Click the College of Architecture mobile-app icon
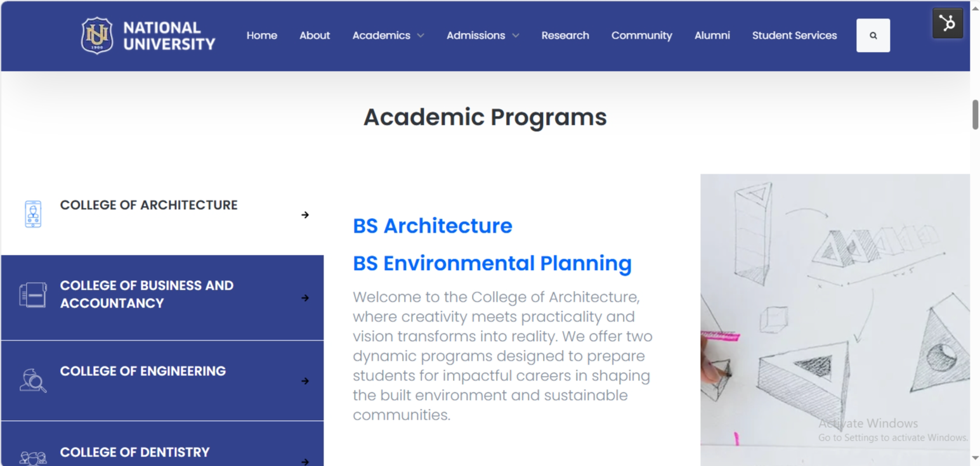980x466 pixels. click(32, 214)
